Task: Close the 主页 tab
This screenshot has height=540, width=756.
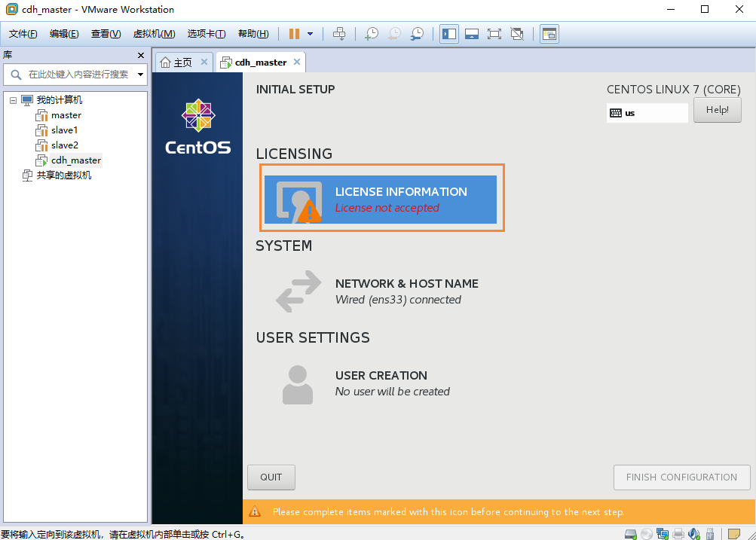Action: click(x=204, y=62)
